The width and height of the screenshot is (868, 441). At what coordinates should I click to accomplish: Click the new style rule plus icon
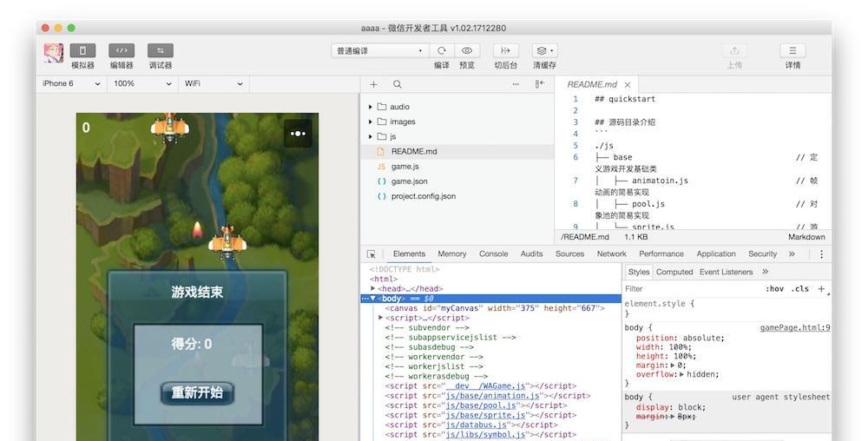[x=821, y=289]
